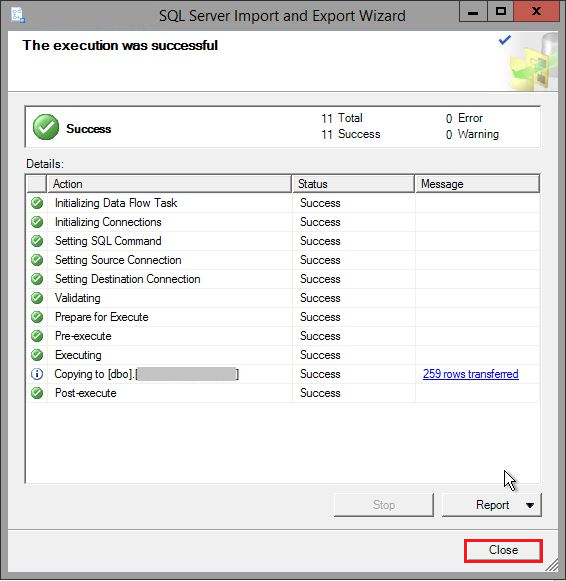
Task: Click green check icon beside Setting SQL Command
Action: [37, 241]
